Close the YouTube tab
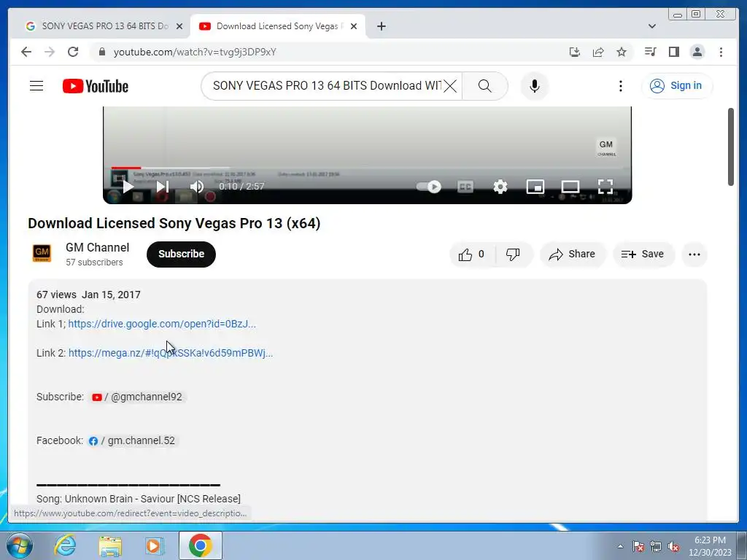 354,26
